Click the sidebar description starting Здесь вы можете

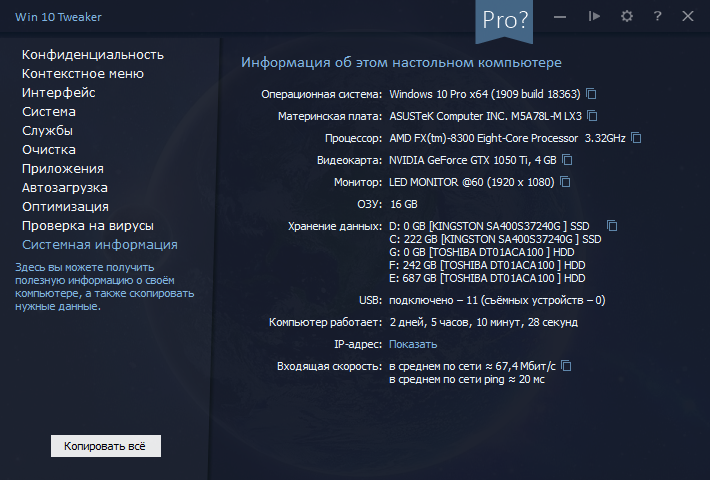pyautogui.click(x=105, y=287)
